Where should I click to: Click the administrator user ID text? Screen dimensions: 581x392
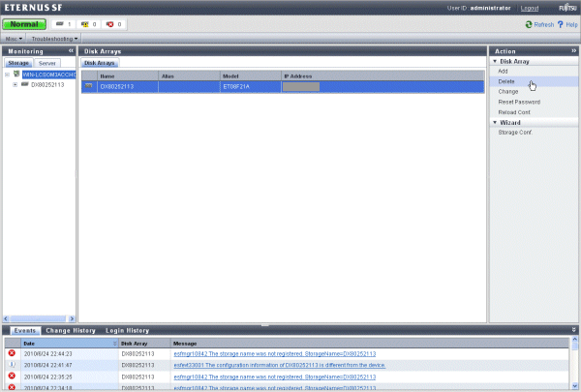pyautogui.click(x=490, y=8)
